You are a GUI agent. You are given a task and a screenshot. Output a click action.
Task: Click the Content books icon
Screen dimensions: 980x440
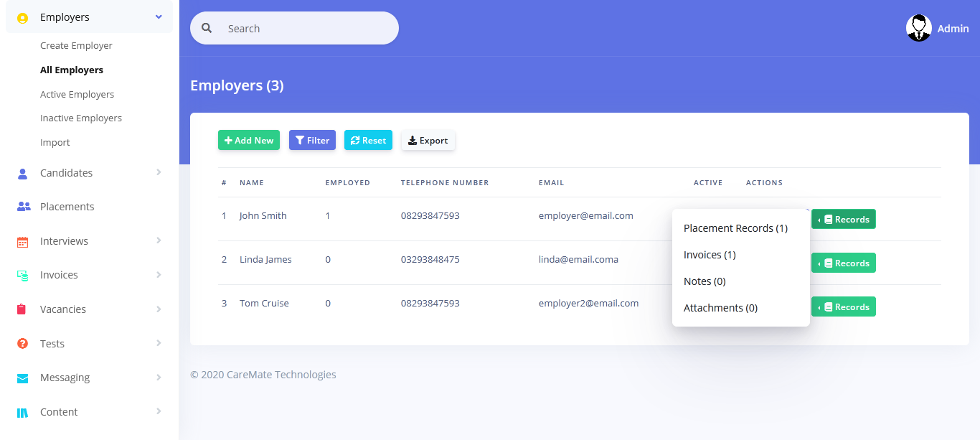(22, 413)
